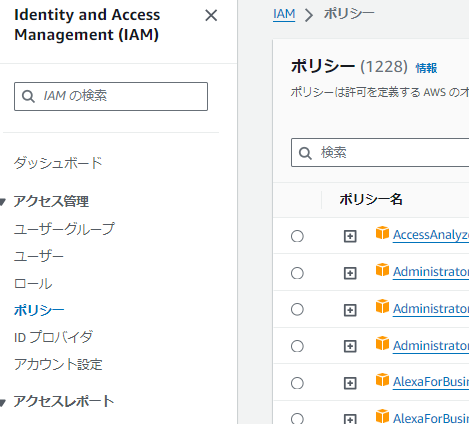Click the first AlexaForBusiness orange box icon
This screenshot has width=469, height=424.
click(x=382, y=380)
